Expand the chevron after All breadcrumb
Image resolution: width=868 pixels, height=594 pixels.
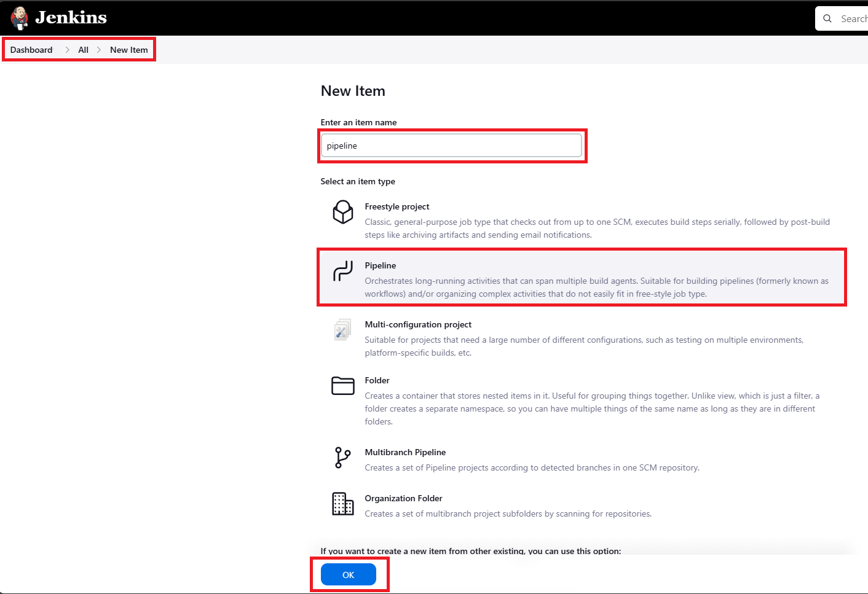[99, 50]
